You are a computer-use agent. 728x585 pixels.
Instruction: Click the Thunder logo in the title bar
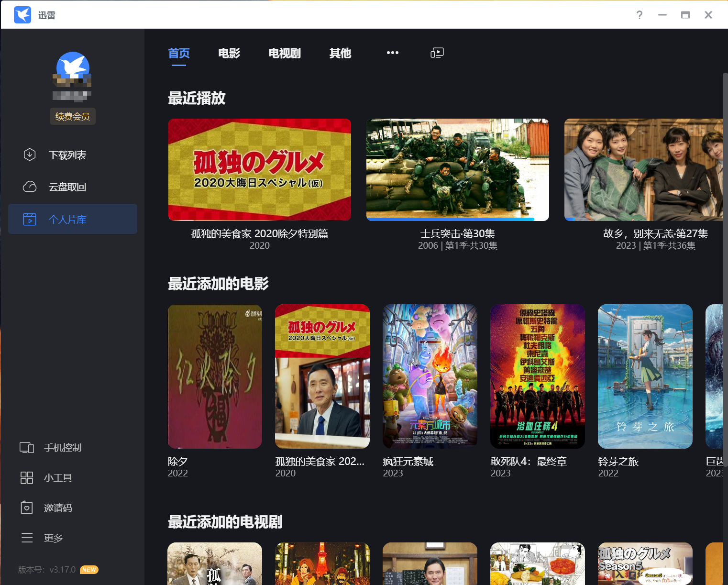pyautogui.click(x=22, y=14)
